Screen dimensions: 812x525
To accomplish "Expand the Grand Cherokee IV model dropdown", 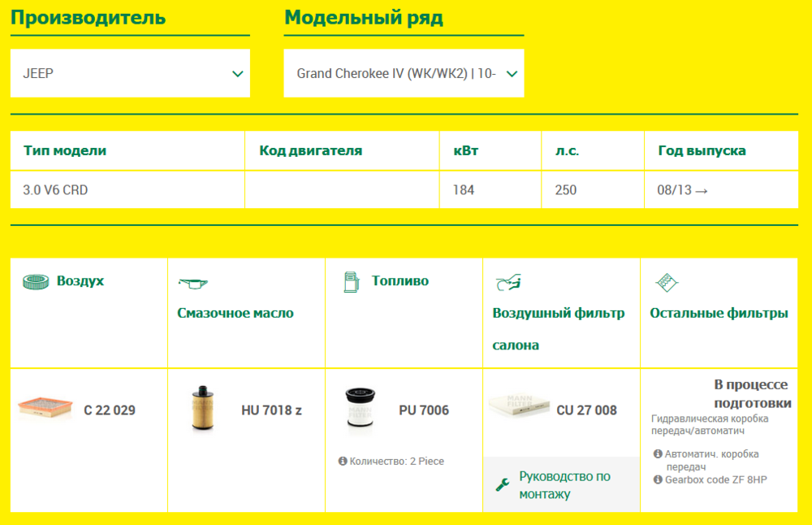I will tap(404, 73).
